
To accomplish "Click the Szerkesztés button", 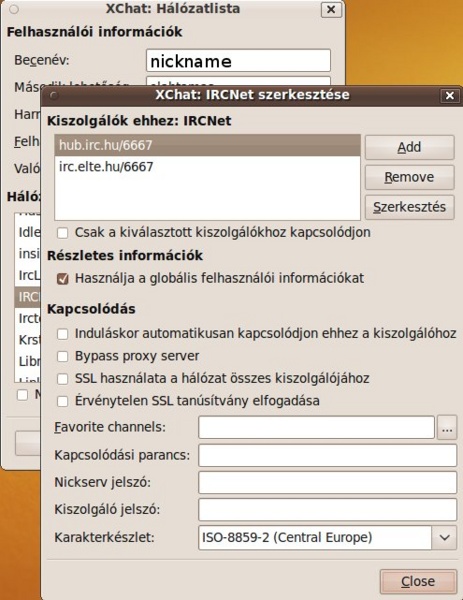I will click(409, 207).
